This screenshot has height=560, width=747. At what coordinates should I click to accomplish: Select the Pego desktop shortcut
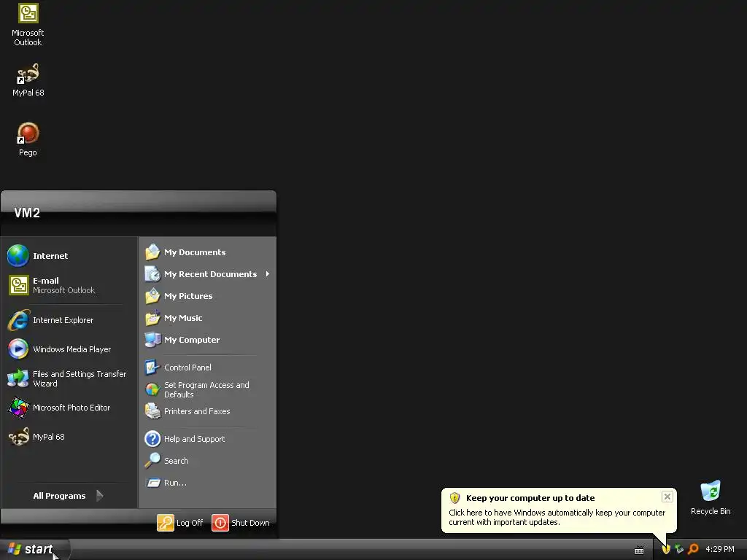tap(28, 139)
